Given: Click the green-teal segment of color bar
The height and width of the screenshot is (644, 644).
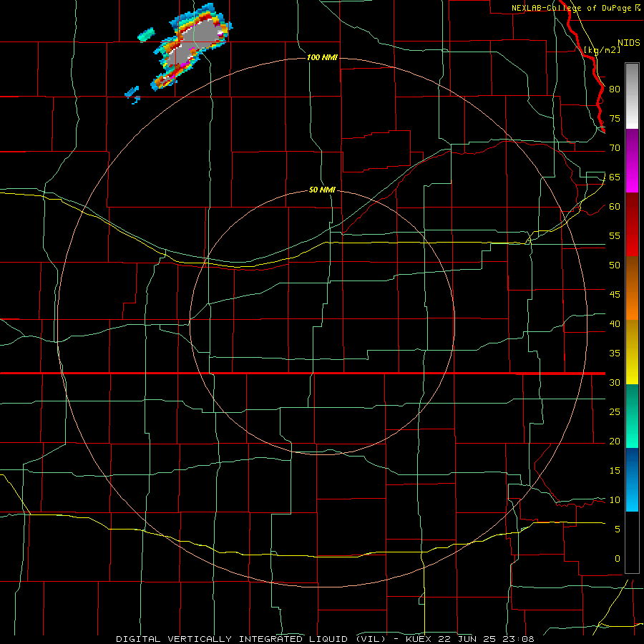Looking at the screenshot, I should coord(632,416).
